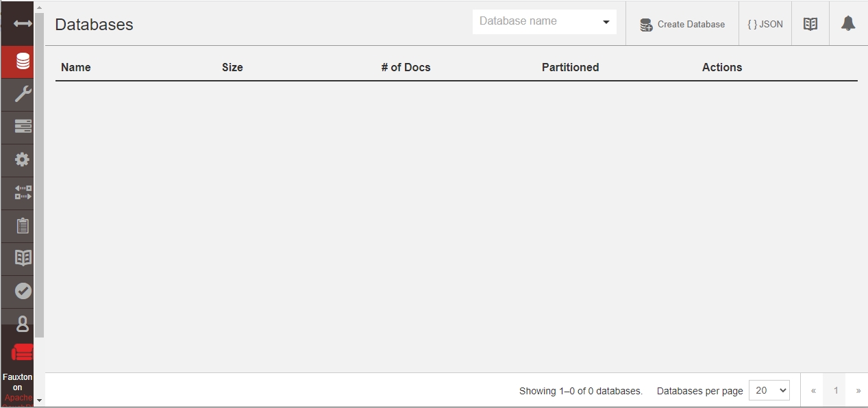The image size is (868, 408).
Task: Open the documentation book icon in header
Action: coord(810,24)
